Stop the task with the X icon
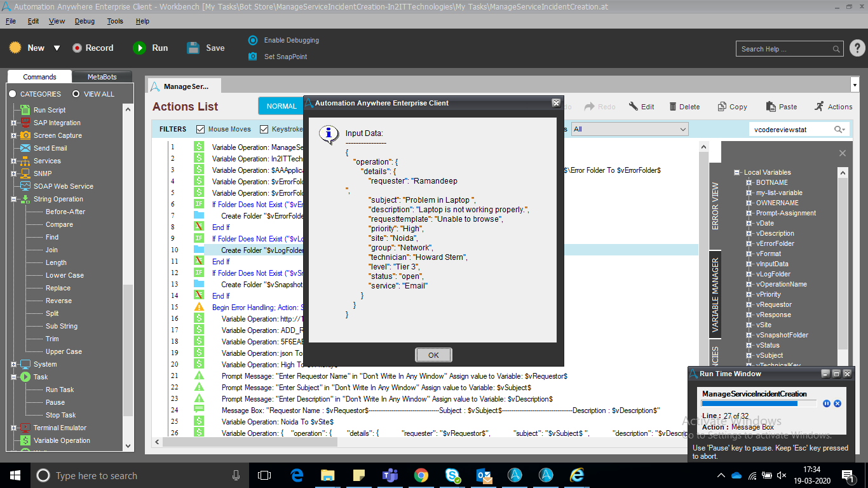This screenshot has width=868, height=488. (837, 403)
